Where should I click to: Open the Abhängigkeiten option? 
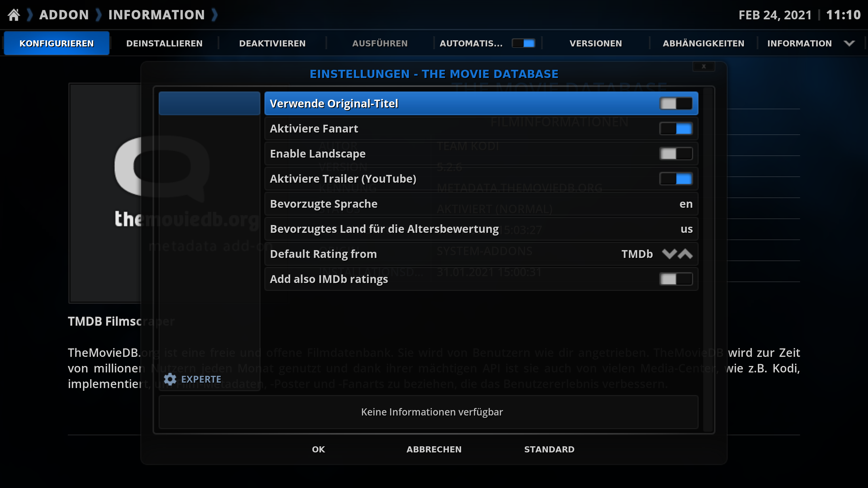[704, 43]
